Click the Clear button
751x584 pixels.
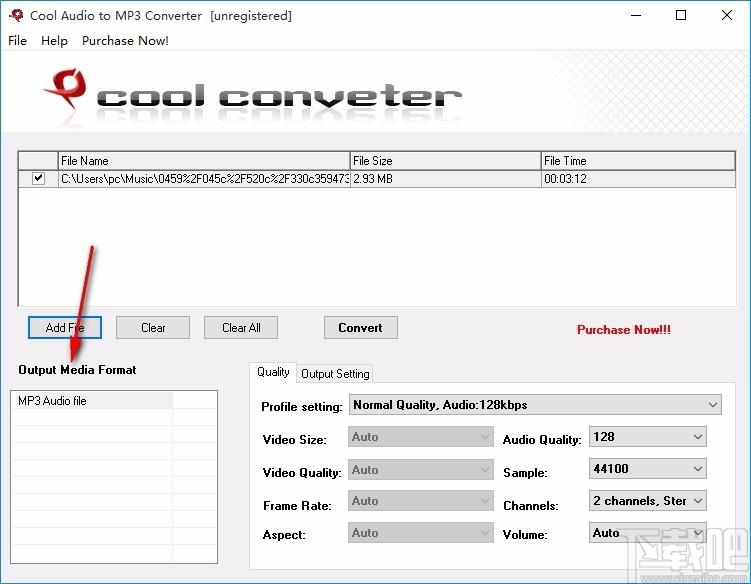tap(153, 328)
